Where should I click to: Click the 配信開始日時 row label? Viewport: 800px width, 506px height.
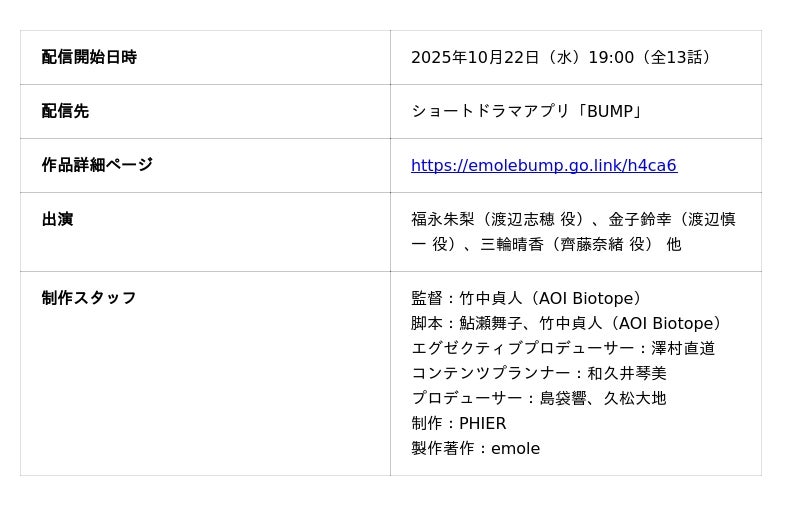[89, 58]
